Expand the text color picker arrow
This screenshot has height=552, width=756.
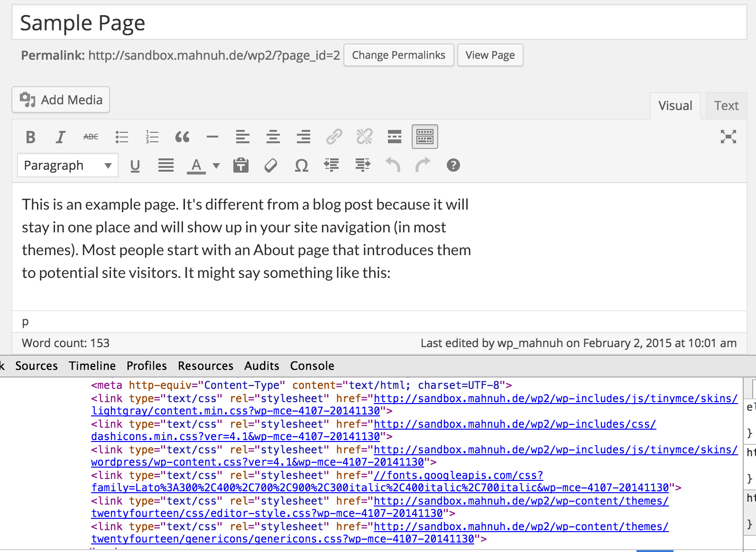pyautogui.click(x=216, y=166)
